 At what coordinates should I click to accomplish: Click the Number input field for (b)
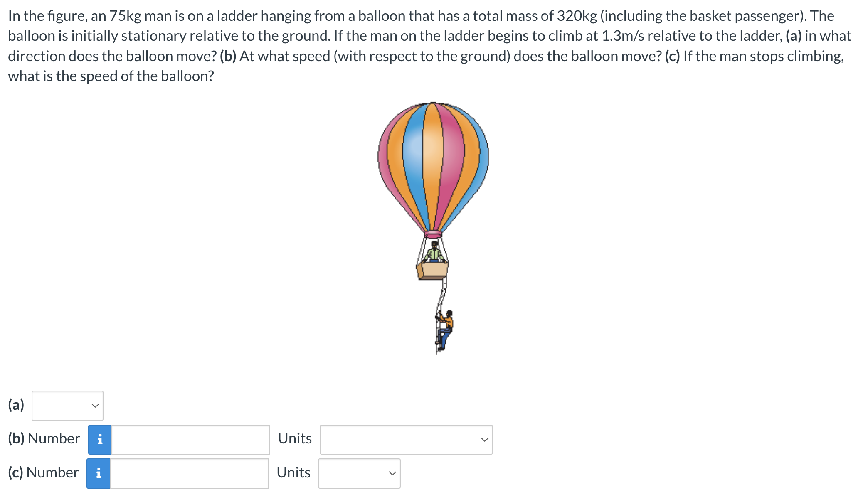point(190,439)
